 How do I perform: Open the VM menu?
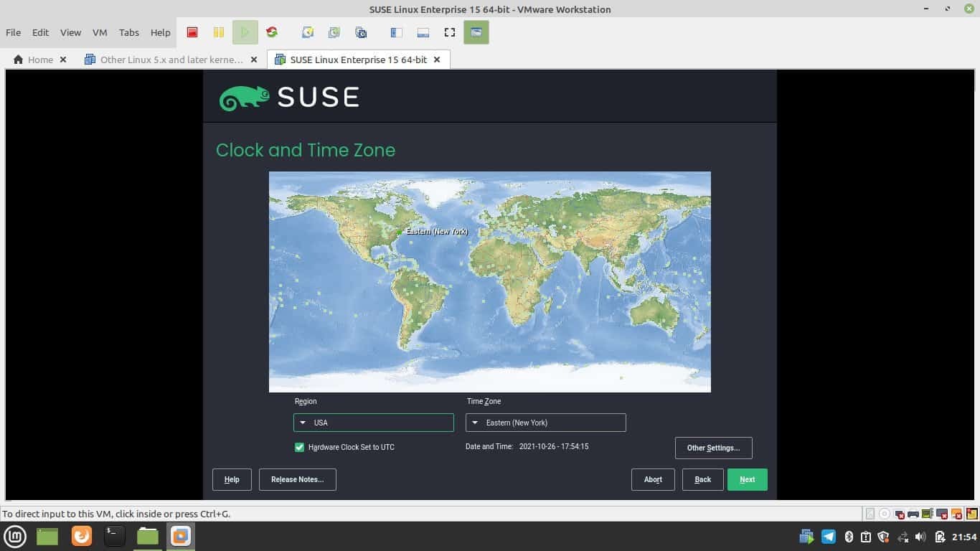(100, 32)
